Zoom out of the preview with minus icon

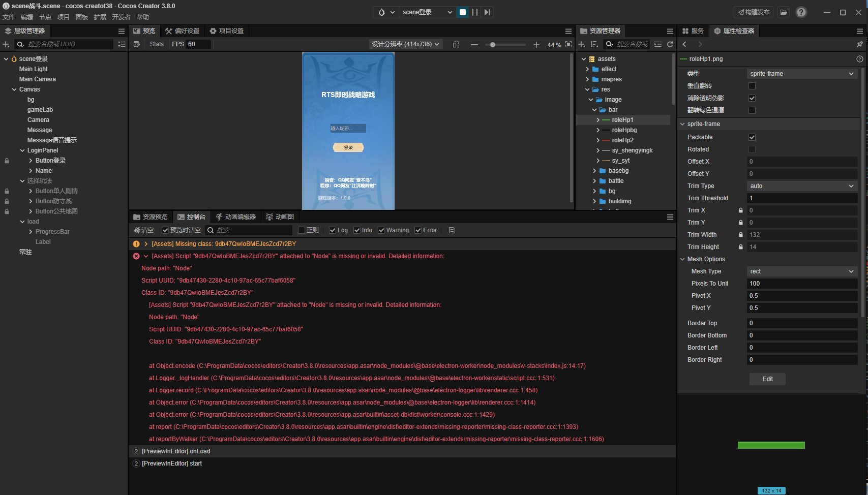click(474, 45)
